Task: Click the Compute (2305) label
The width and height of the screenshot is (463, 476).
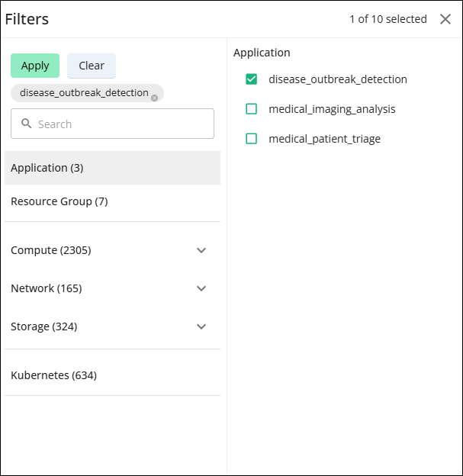Action: click(51, 250)
